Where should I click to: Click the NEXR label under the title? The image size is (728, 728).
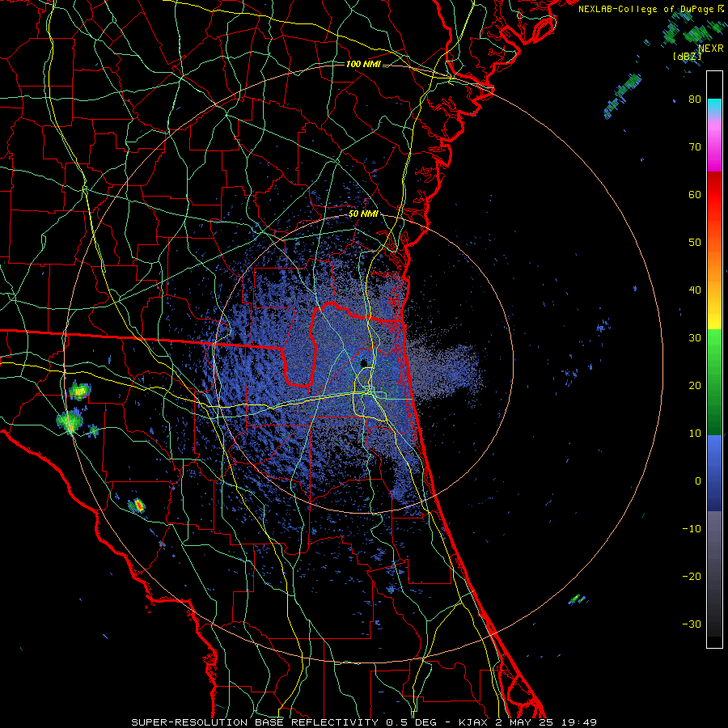tap(710, 49)
